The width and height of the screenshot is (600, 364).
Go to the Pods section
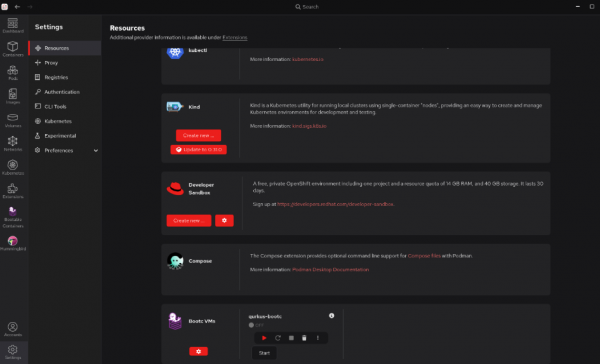[x=13, y=72]
